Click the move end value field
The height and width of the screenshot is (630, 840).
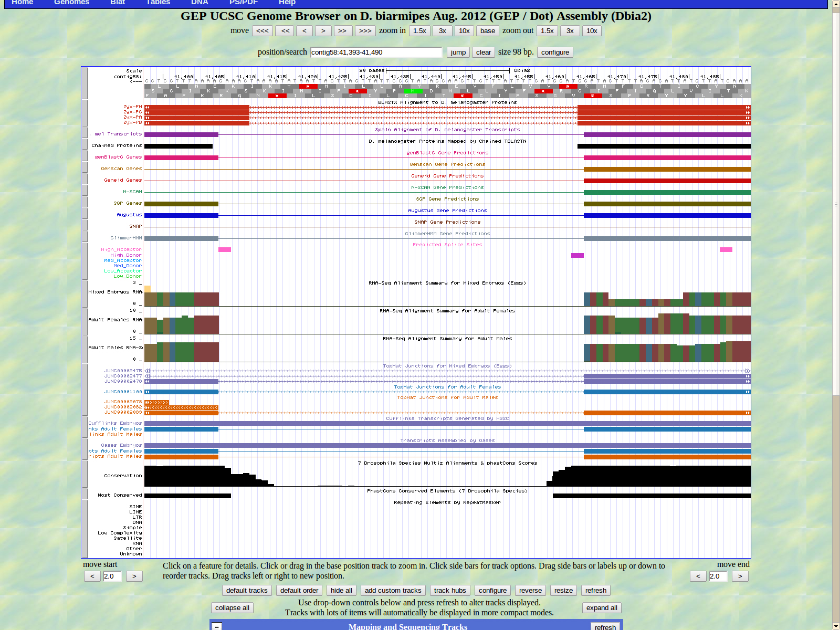pyautogui.click(x=718, y=576)
